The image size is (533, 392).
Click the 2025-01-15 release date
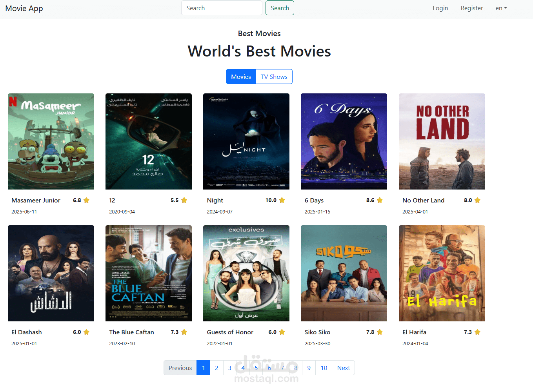click(317, 211)
